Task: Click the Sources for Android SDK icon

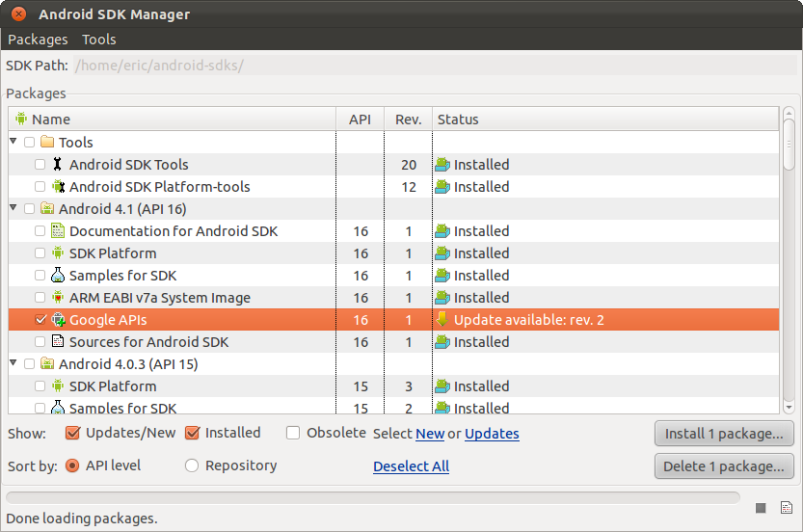Action: click(x=58, y=341)
